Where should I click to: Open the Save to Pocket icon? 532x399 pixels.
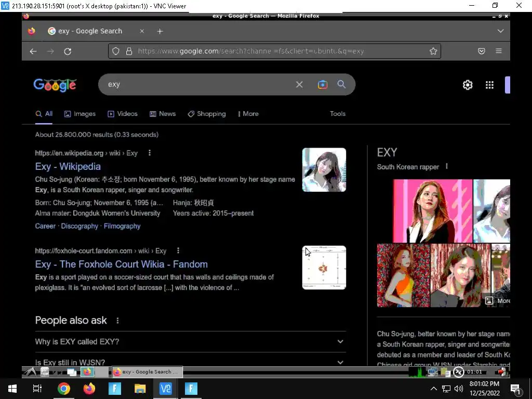482,51
